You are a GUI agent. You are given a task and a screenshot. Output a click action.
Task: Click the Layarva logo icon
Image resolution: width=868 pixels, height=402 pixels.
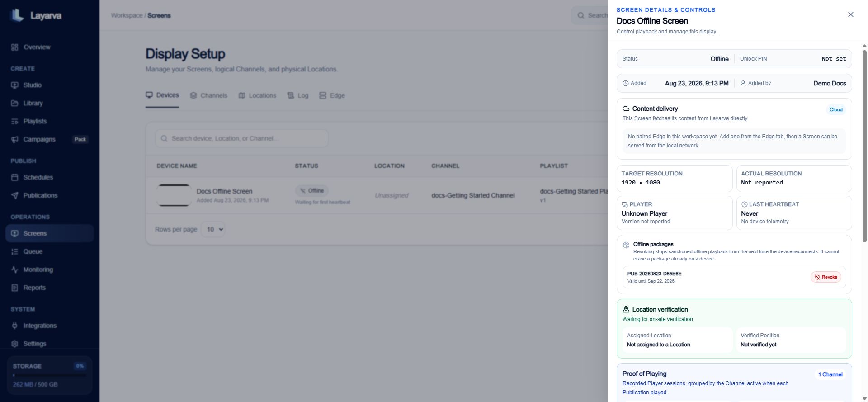click(17, 15)
